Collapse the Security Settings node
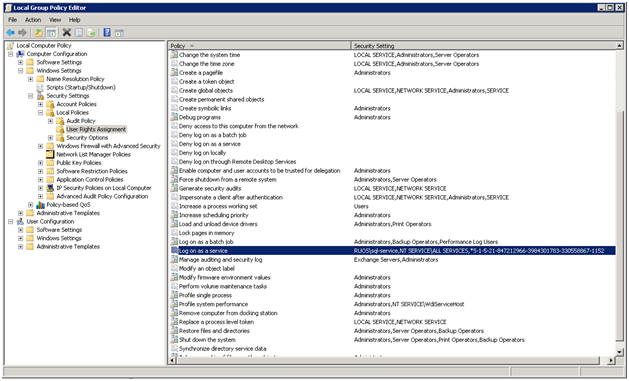 click(x=30, y=96)
